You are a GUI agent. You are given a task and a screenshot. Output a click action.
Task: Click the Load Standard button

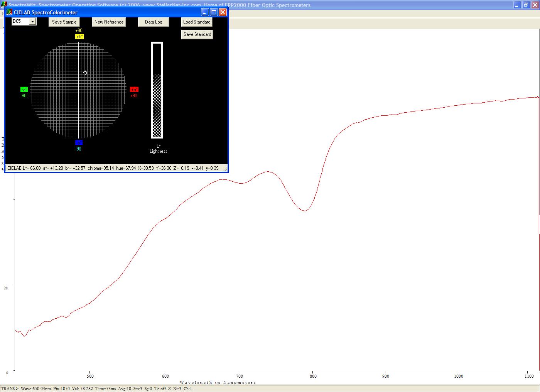pyautogui.click(x=197, y=22)
